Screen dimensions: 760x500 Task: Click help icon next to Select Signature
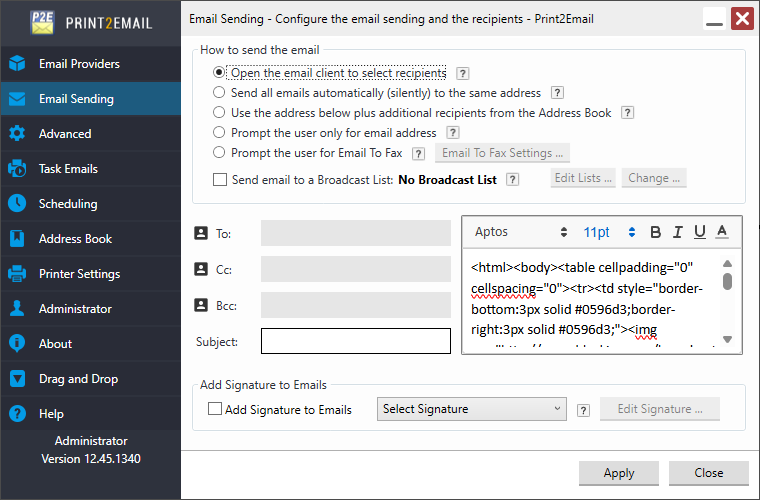pyautogui.click(x=583, y=409)
